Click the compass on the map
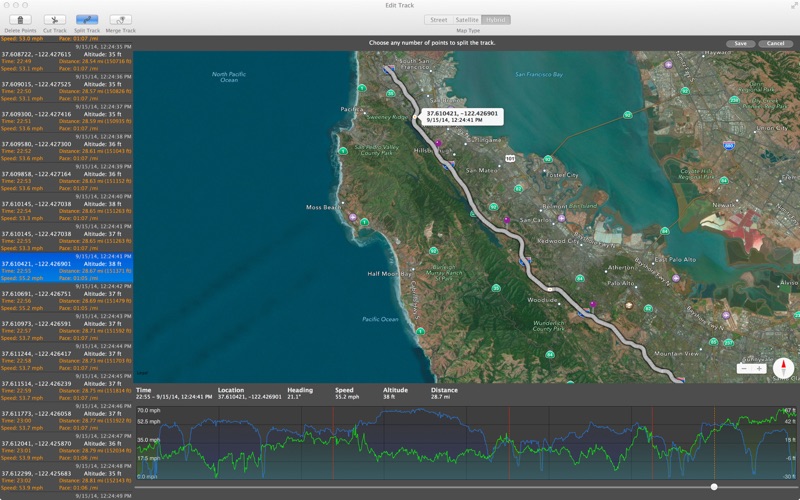The image size is (800, 500). [783, 368]
